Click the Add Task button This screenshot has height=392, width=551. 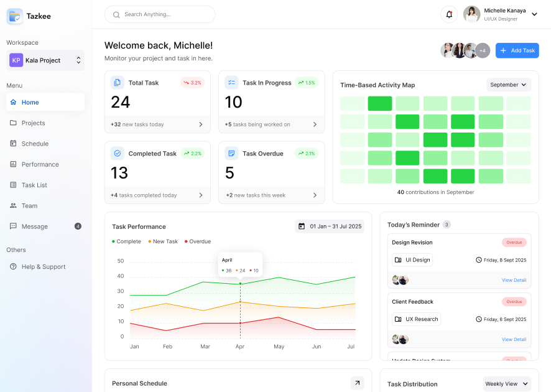click(517, 50)
